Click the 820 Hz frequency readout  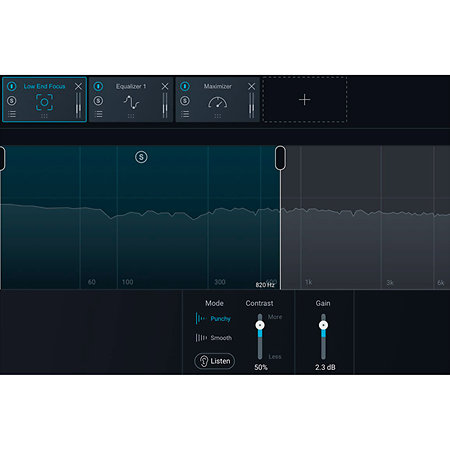(x=265, y=285)
